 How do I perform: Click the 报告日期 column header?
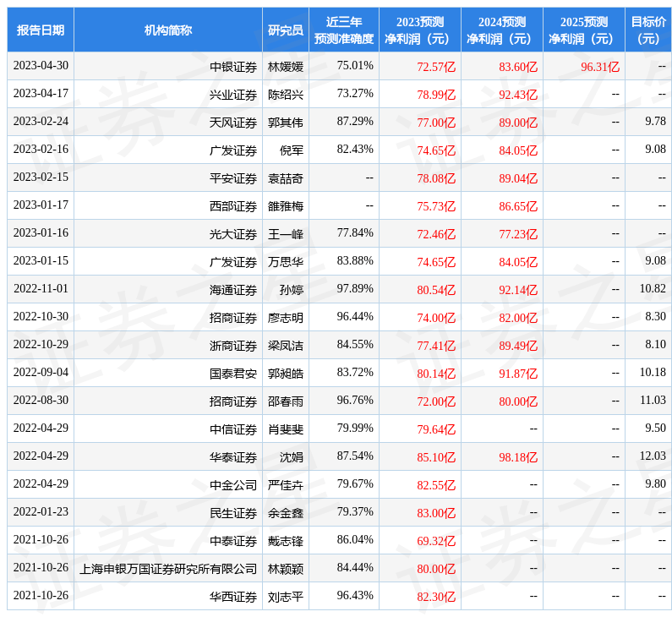[41, 30]
